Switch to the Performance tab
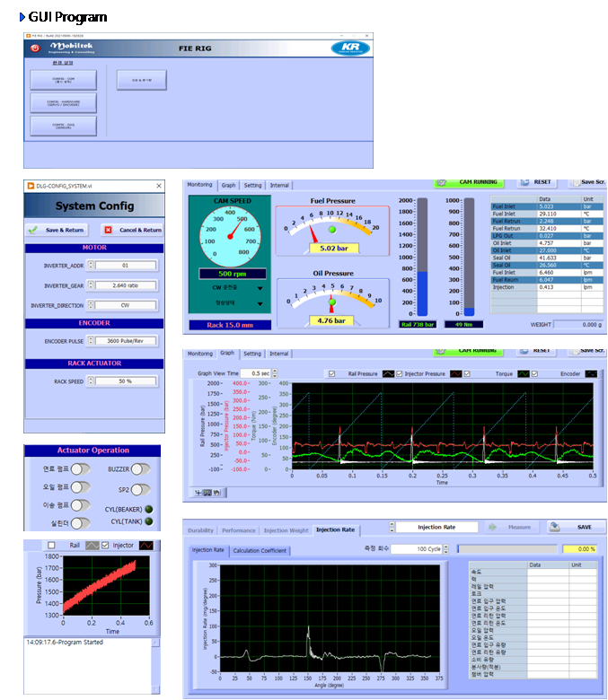The image size is (608, 700). click(x=239, y=530)
